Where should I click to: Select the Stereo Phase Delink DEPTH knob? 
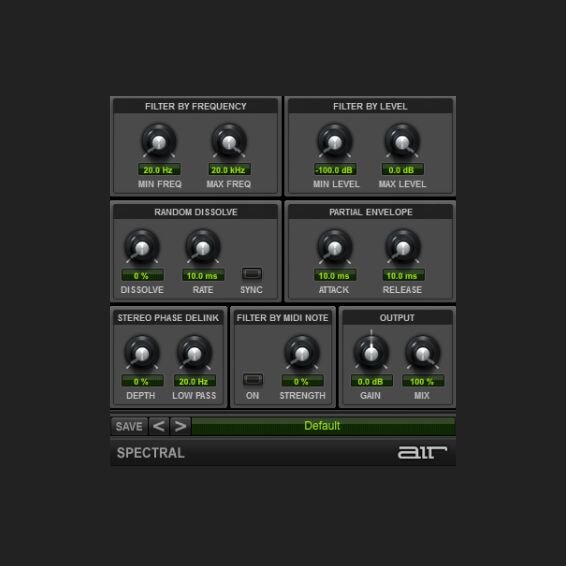point(142,353)
